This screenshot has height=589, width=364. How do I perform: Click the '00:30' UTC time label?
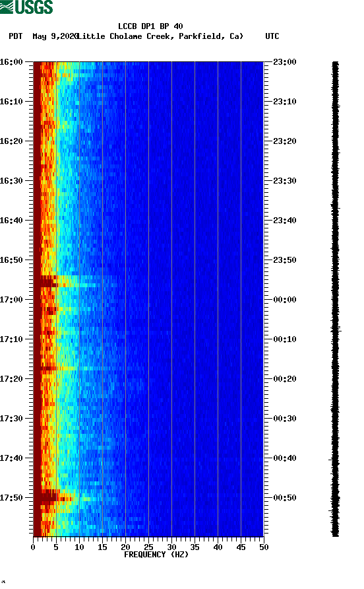tap(285, 419)
